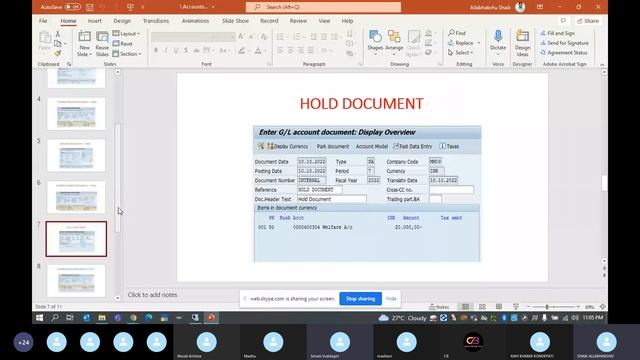Open the Reuse Slides pane
Screen dimensions: 640x360
click(x=102, y=43)
